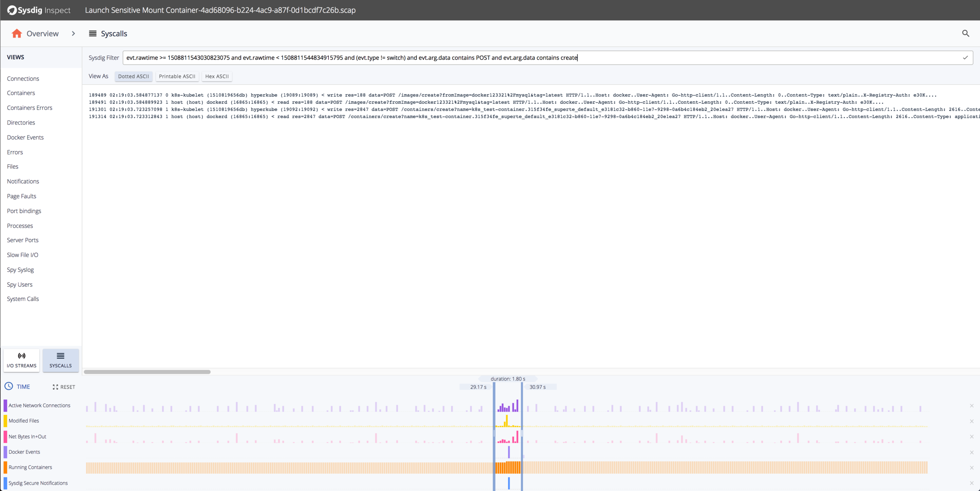The width and height of the screenshot is (980, 491).
Task: Click the highlighted Running Containers segment
Action: 508,467
